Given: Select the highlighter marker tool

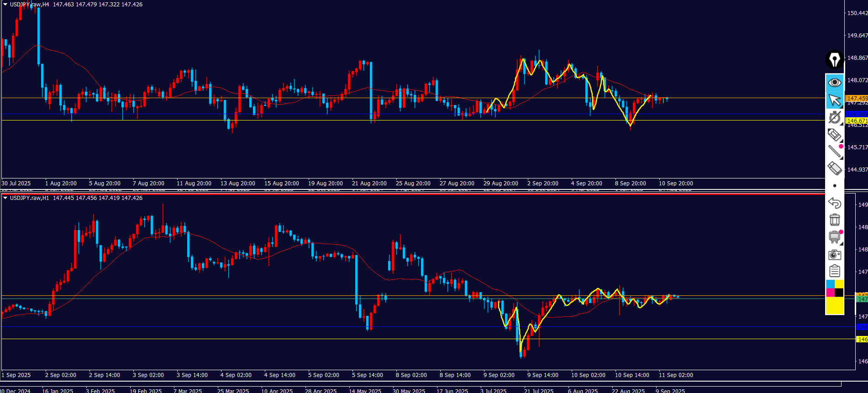Looking at the screenshot, I should point(835,135).
